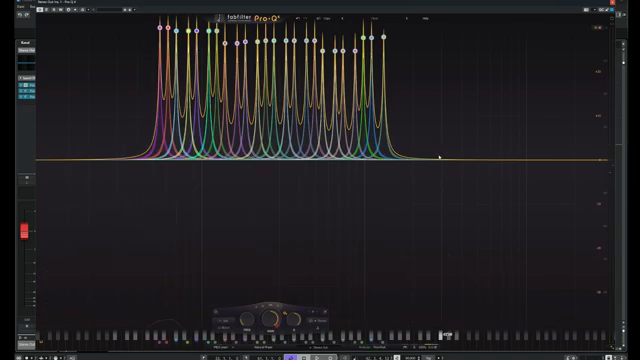Toggle Pro-Q full screen mode icon

click(x=611, y=18)
